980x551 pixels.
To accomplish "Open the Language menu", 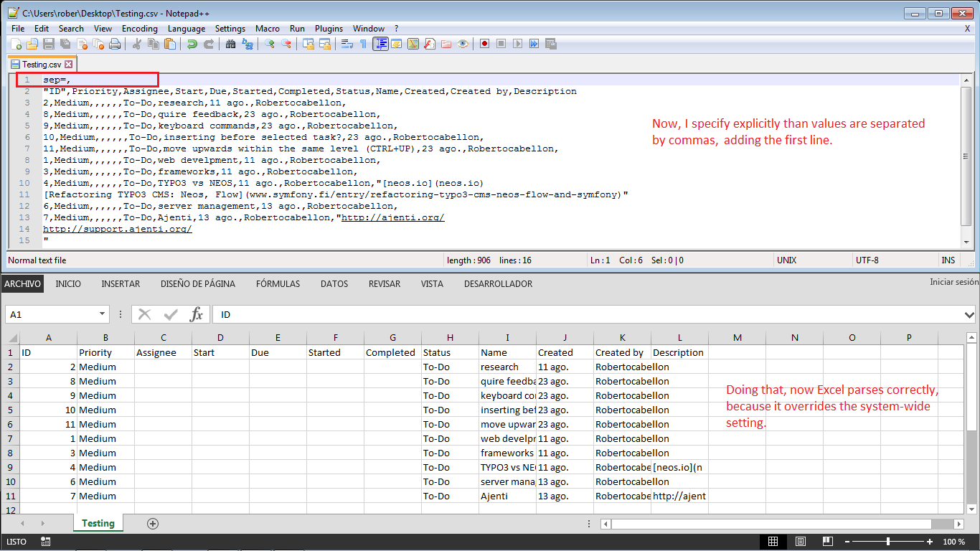I will coord(187,29).
